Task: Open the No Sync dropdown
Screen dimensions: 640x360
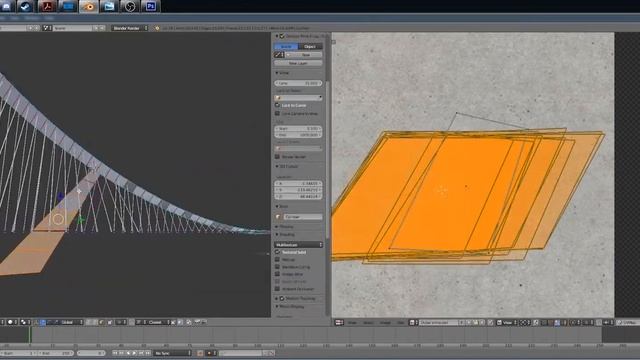Action: (172, 353)
